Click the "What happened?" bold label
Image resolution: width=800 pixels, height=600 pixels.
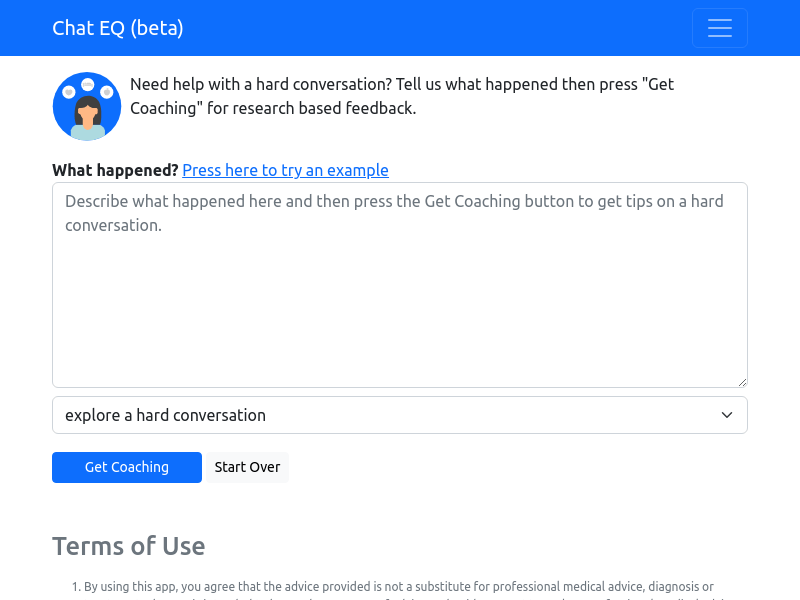click(x=115, y=170)
